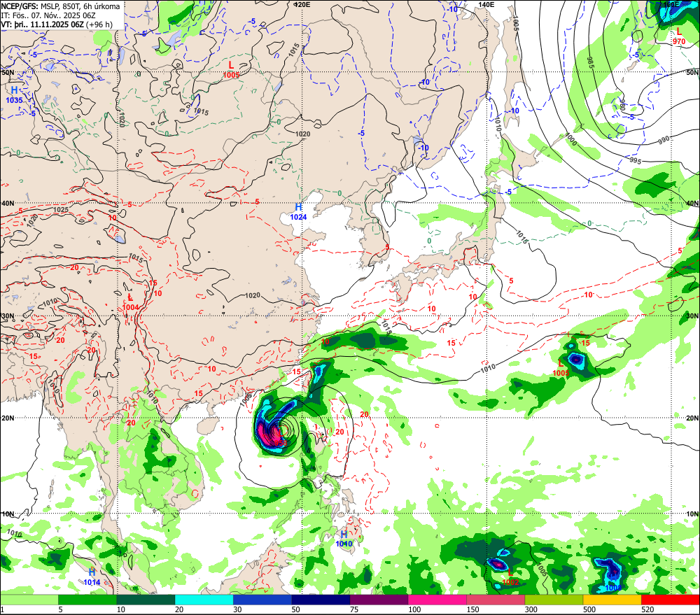Screen dimensions: 700x615
Task: Pick the purple 75–100 legend swatch
Action: point(379,600)
